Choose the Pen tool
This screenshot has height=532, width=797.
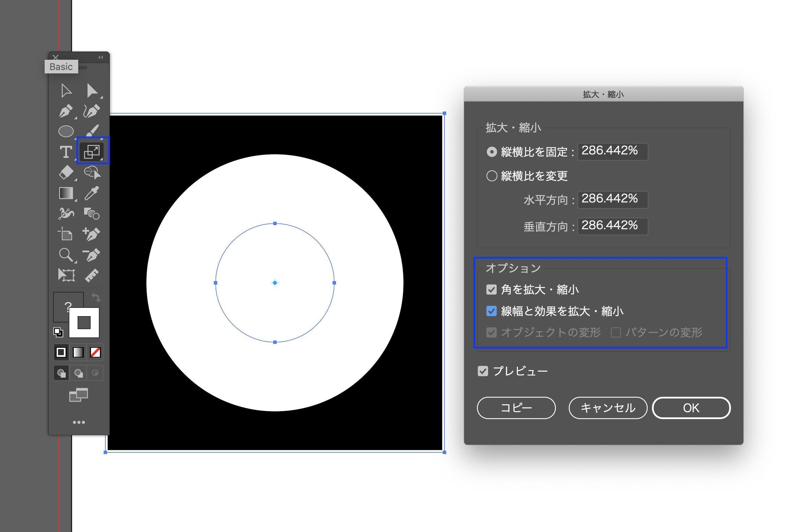click(x=66, y=111)
